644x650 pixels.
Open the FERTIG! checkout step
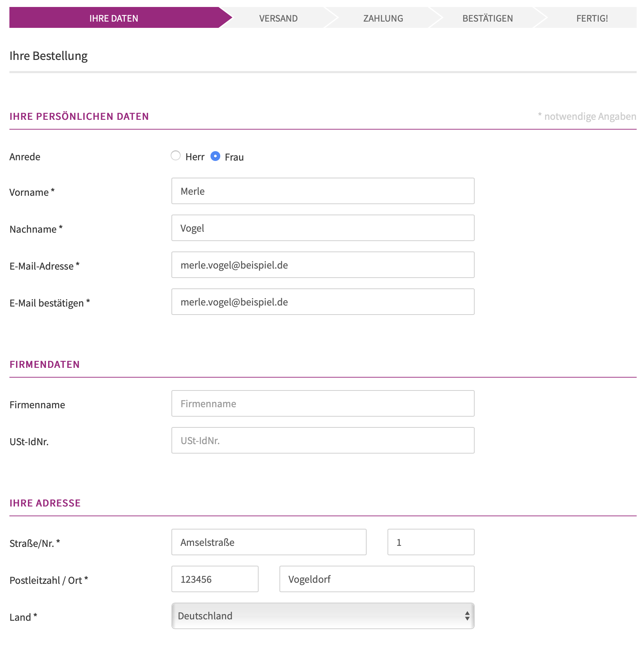[592, 18]
